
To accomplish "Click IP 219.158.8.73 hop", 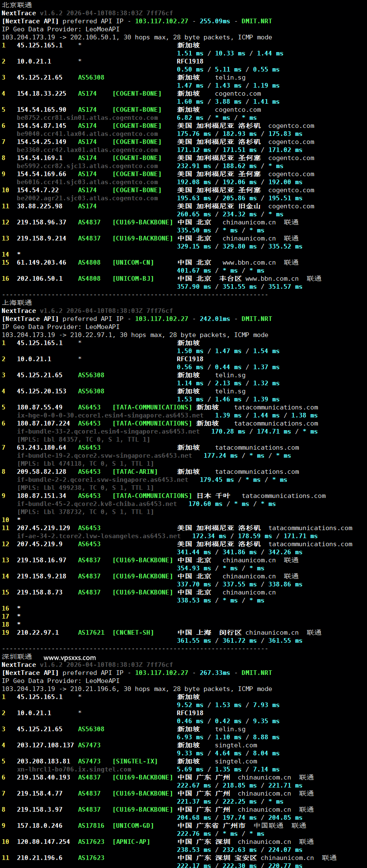I will point(40,592).
